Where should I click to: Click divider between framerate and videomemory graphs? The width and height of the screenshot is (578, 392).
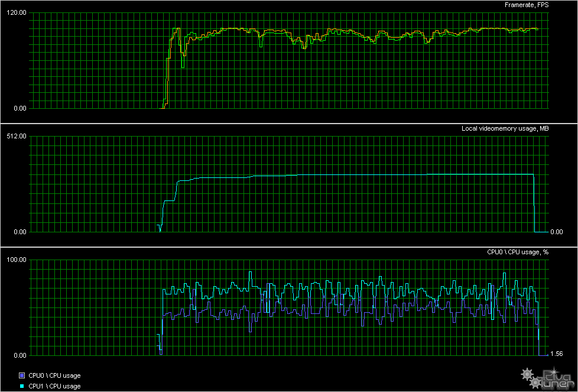point(289,123)
